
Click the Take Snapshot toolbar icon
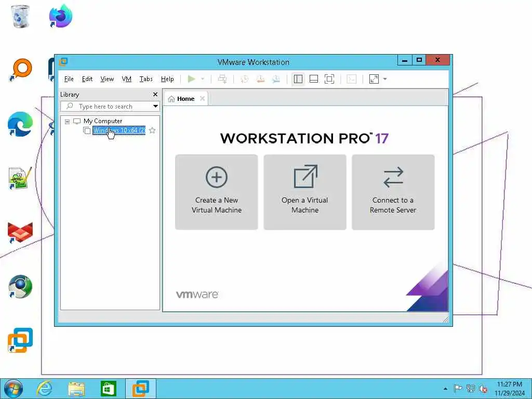coord(244,79)
